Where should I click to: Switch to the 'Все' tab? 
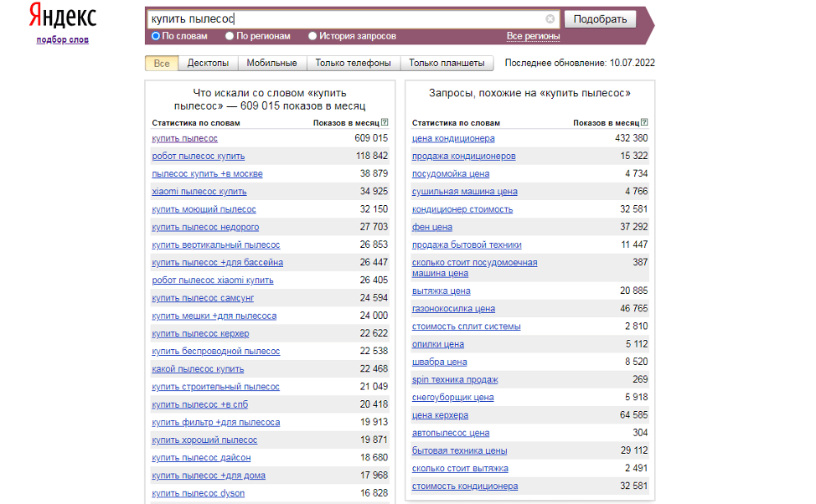[162, 63]
